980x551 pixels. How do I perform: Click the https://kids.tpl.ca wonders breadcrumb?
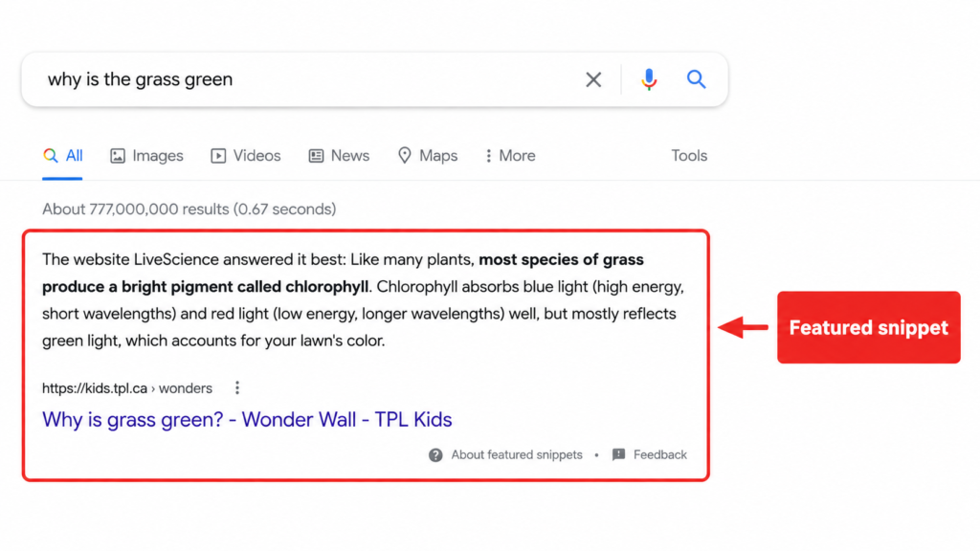(127, 388)
